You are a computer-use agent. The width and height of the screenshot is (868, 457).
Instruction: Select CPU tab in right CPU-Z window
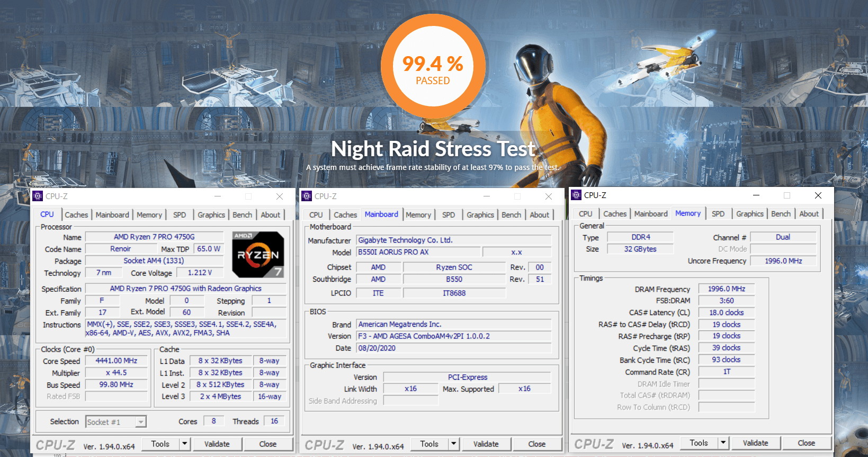(x=586, y=213)
